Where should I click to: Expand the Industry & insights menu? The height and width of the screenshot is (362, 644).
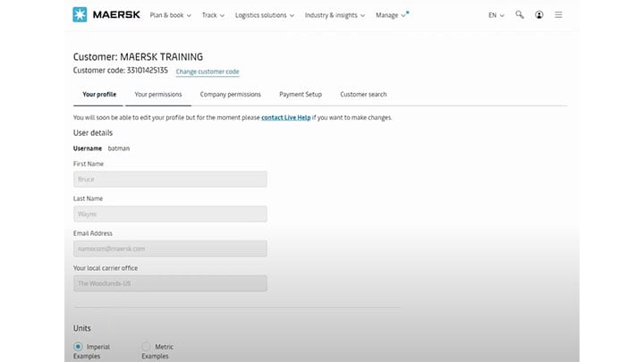(335, 15)
